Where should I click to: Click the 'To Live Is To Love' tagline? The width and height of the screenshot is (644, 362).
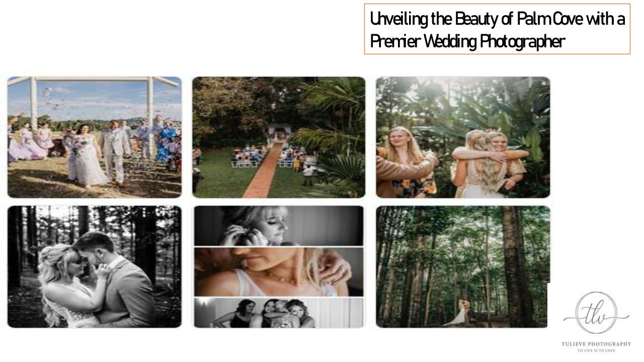[596, 350]
